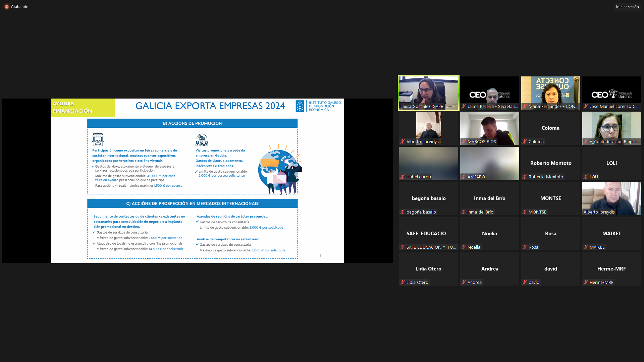Click the Laura González IGAPE name label
This screenshot has height=362, width=644.
(422, 107)
